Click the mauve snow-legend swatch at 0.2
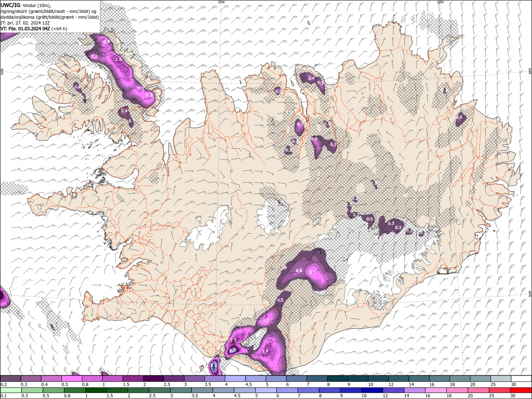 point(10,379)
